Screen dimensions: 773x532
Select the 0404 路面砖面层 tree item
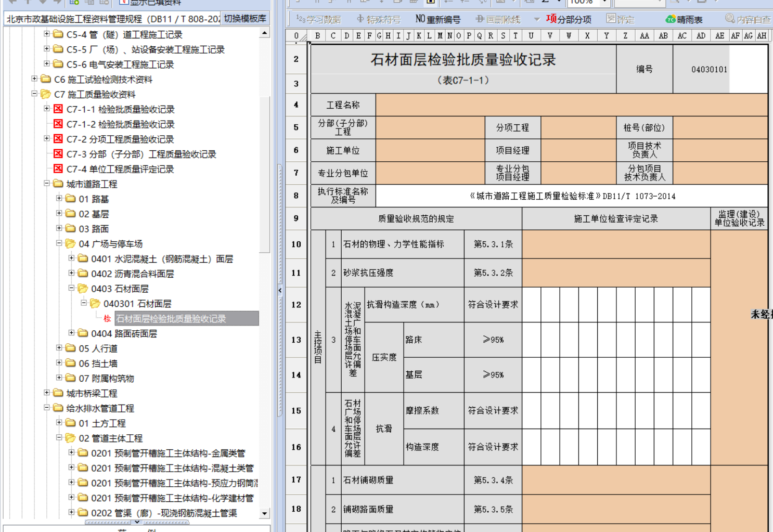point(124,333)
